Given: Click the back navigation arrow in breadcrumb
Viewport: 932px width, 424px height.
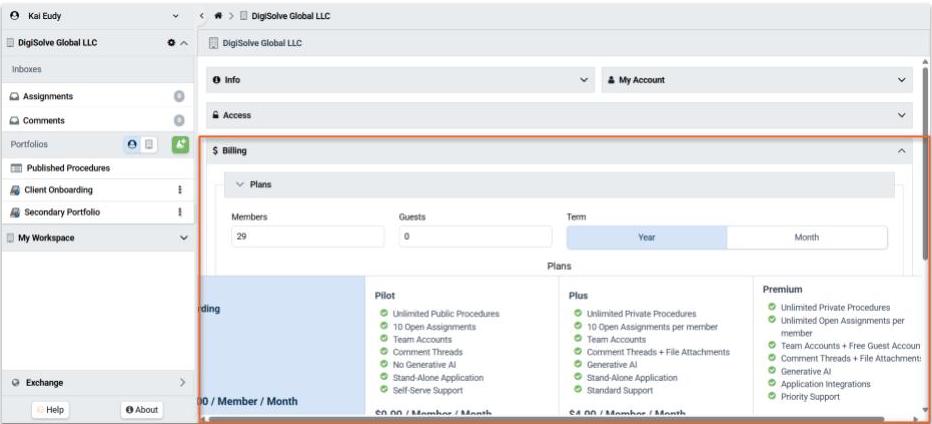Looking at the screenshot, I should (202, 17).
